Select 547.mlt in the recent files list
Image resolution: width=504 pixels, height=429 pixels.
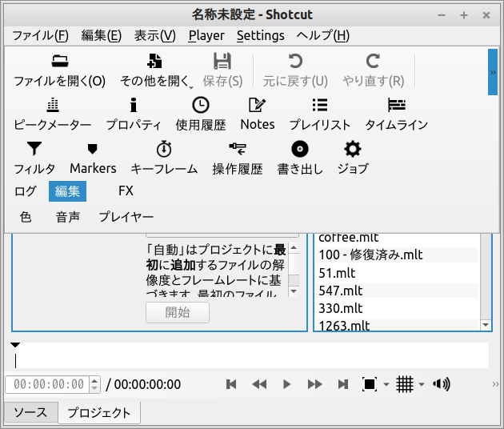341,291
